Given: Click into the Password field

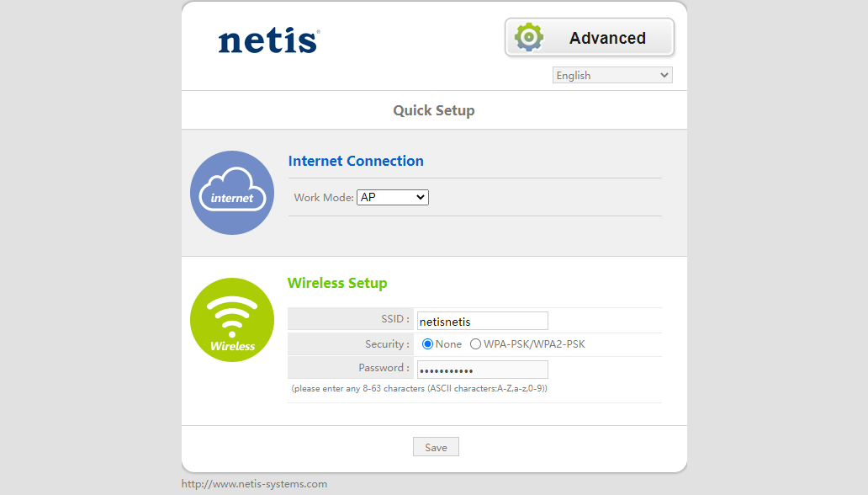Looking at the screenshot, I should (482, 370).
